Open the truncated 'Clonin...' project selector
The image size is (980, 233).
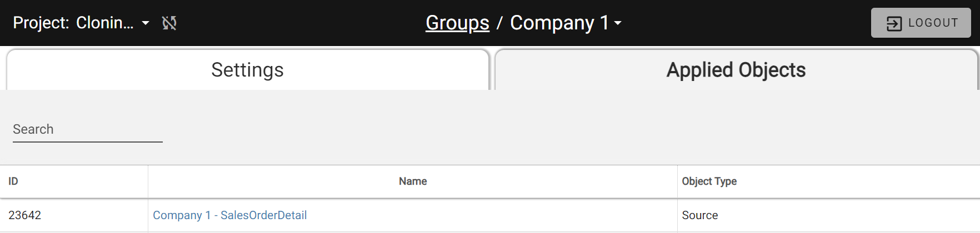point(105,23)
